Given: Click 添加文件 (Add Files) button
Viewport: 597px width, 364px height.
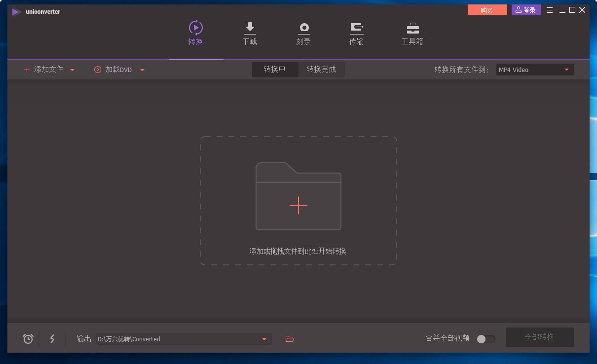Looking at the screenshot, I should click(x=43, y=70).
